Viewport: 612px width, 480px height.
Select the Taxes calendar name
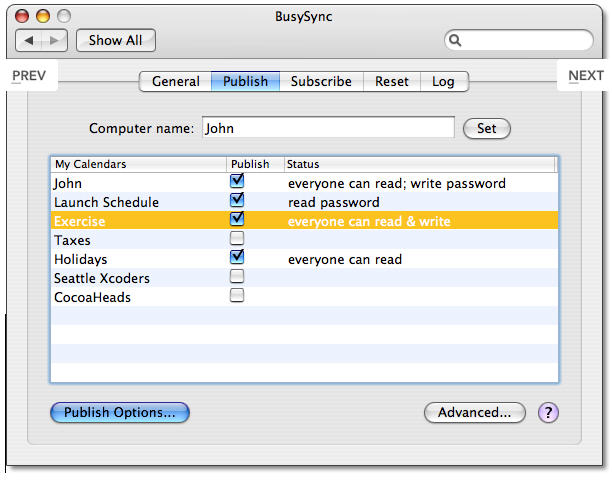[72, 240]
